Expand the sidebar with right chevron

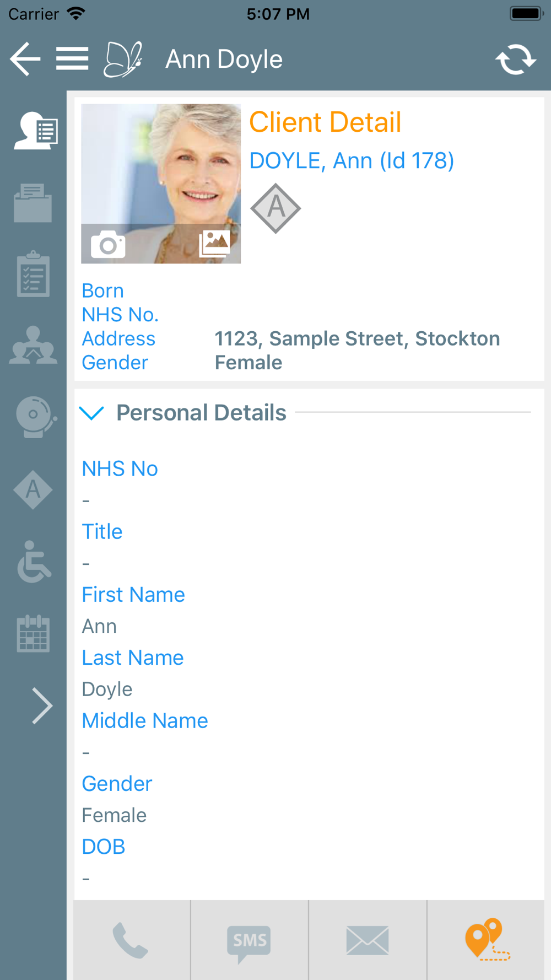coord(42,706)
